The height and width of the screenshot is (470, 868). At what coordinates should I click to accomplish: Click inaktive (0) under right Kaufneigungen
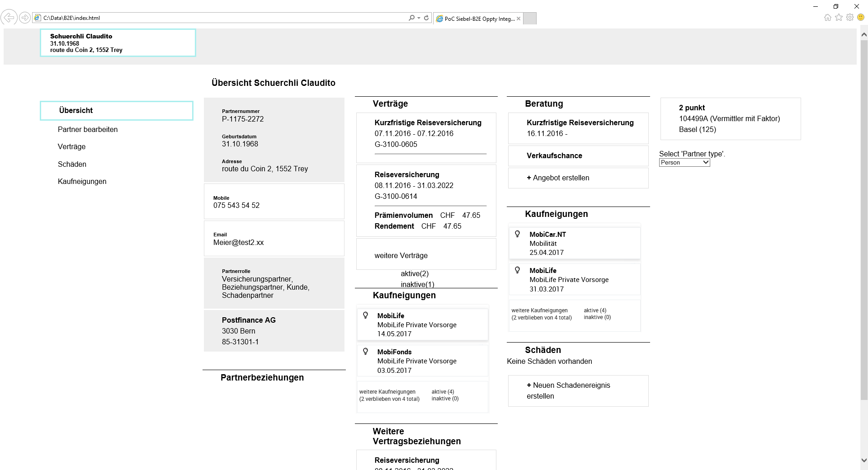[597, 317]
